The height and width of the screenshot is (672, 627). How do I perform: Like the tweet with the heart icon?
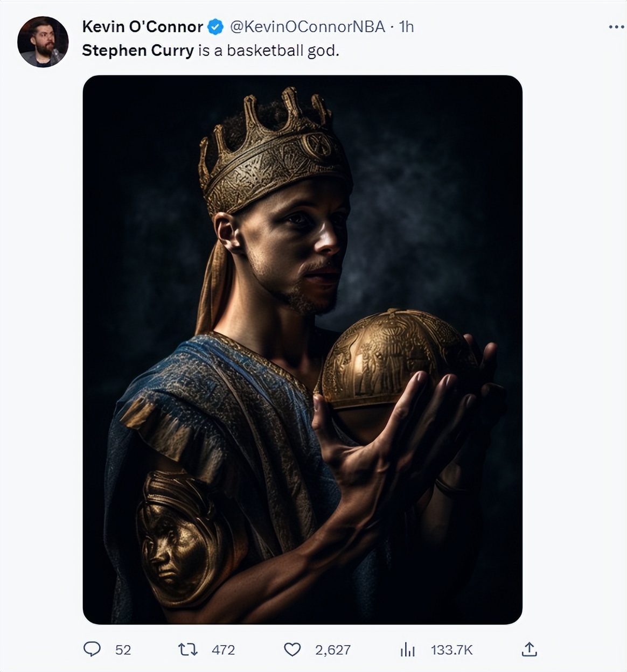(x=292, y=649)
